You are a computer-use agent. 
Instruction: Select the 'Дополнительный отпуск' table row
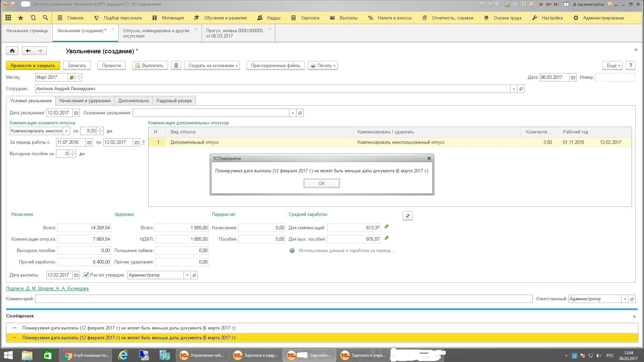(x=390, y=142)
